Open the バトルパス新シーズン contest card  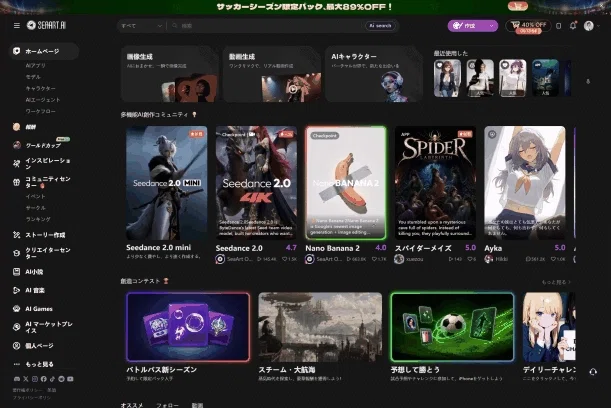188,327
